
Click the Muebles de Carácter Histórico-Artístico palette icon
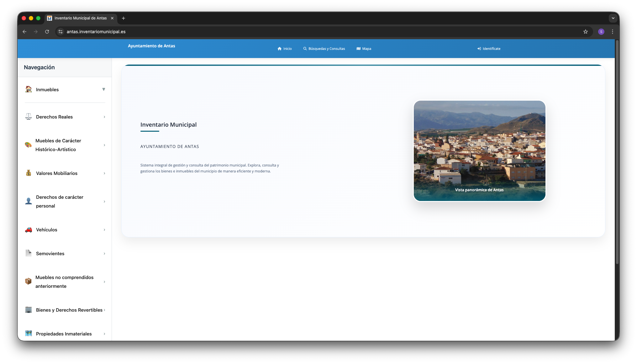pos(28,145)
